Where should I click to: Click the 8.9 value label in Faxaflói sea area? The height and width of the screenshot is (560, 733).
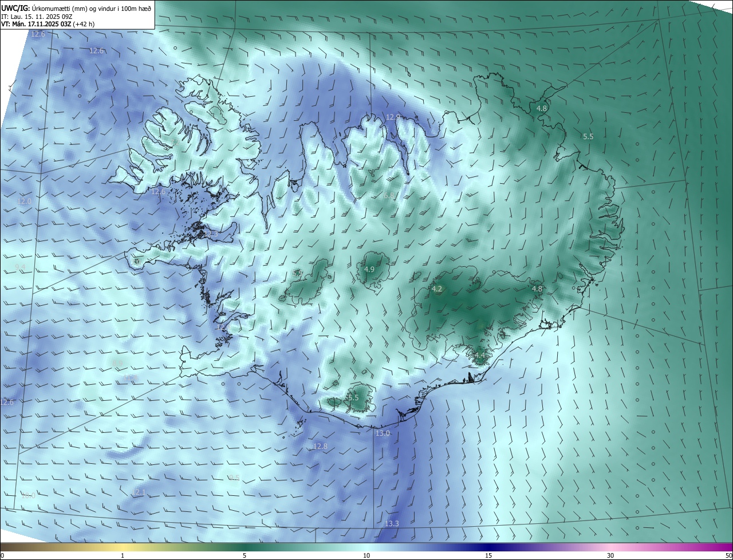[117, 363]
